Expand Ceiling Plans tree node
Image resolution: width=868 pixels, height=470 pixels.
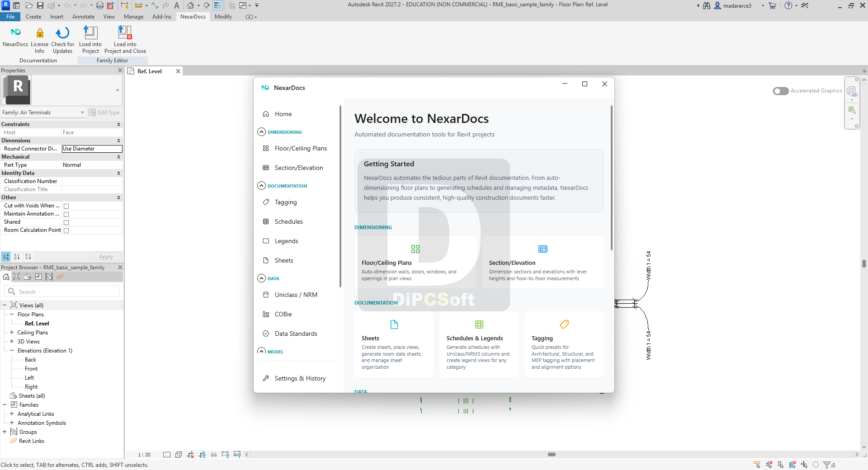(12, 332)
